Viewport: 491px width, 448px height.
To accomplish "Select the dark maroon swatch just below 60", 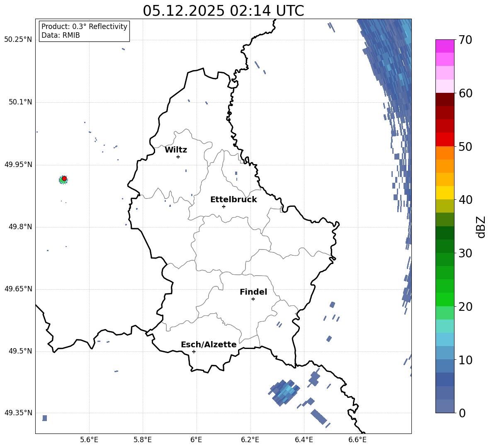I will click(x=445, y=99).
